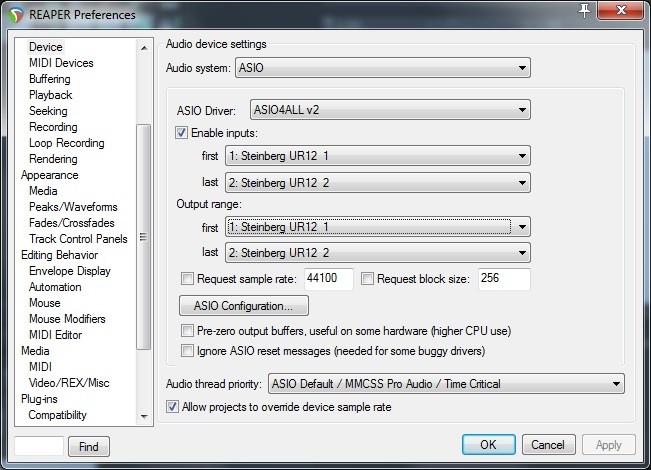Open the last input channel dropdown

(x=377, y=183)
